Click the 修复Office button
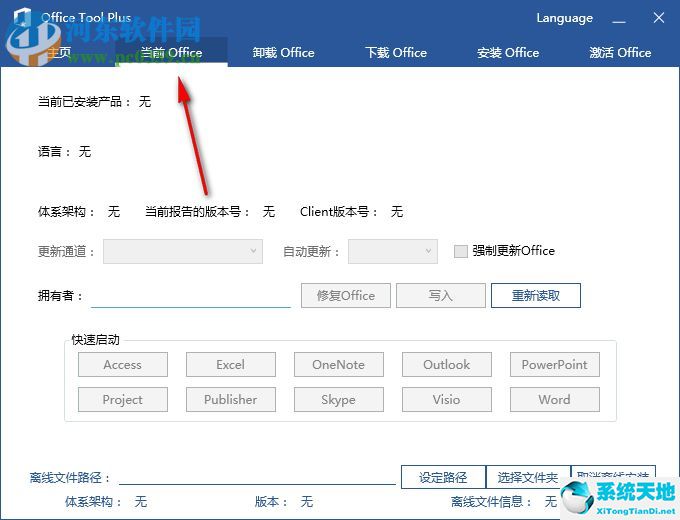680x520 pixels. click(x=346, y=296)
